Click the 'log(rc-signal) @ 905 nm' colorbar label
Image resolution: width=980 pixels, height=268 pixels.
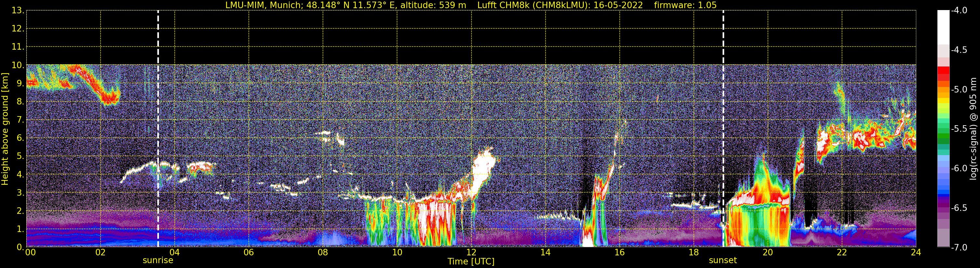973,129
